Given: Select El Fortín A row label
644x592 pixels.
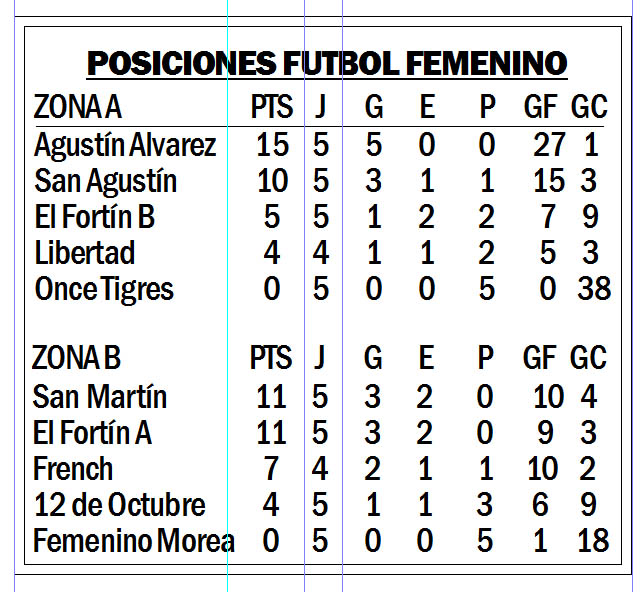Looking at the screenshot, I should [92, 433].
